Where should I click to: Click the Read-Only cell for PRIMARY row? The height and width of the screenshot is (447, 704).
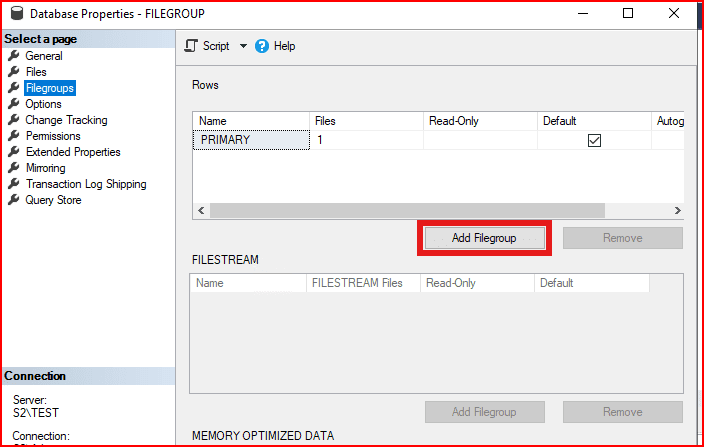pyautogui.click(x=480, y=141)
